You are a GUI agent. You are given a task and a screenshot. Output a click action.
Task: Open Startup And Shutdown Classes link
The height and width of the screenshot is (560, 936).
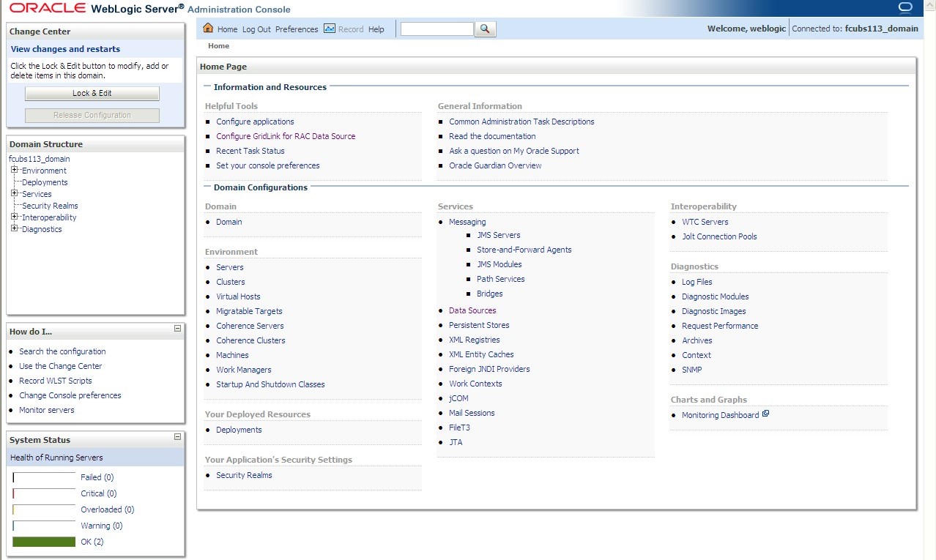click(x=270, y=384)
